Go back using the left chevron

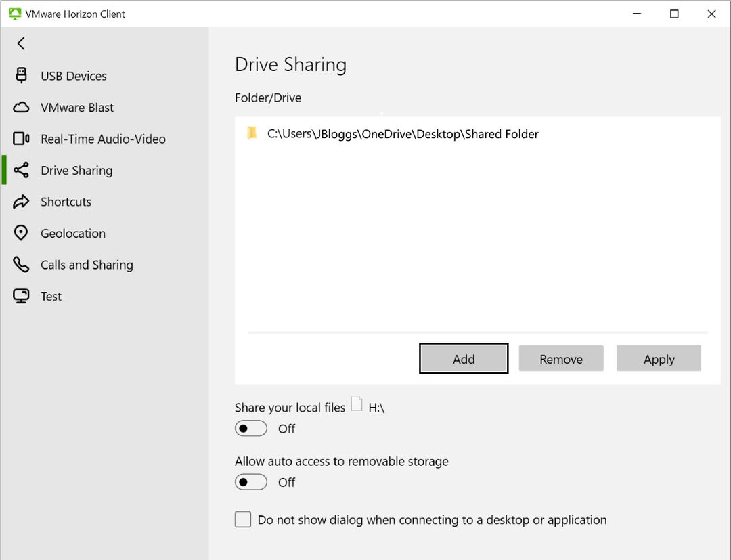click(21, 43)
